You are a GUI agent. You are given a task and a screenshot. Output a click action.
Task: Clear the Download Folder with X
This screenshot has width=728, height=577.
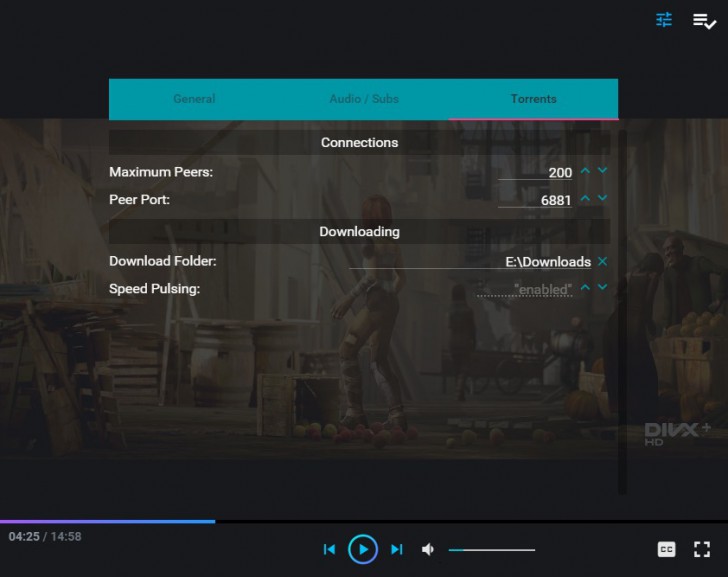[x=603, y=261]
